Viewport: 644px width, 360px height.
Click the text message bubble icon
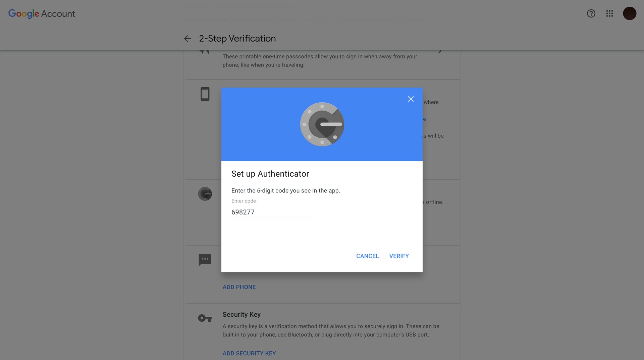tap(205, 259)
